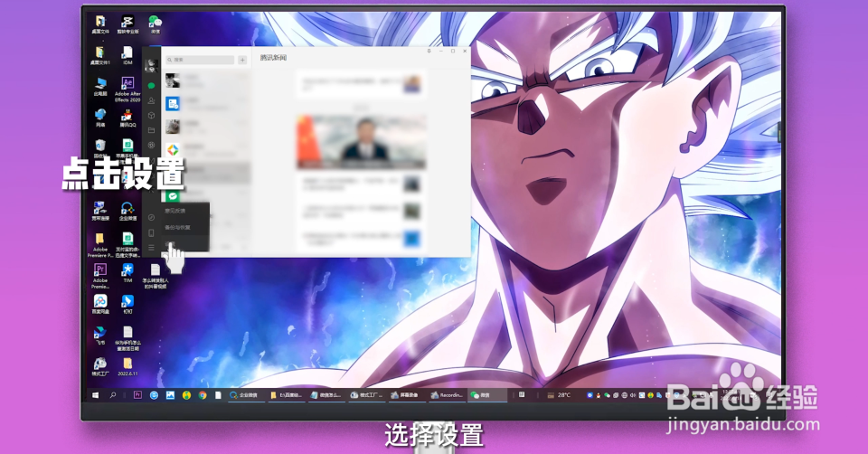Open Adobe After Effects 2020 desktop icon
Viewport: 868px width, 454px height.
(127, 90)
